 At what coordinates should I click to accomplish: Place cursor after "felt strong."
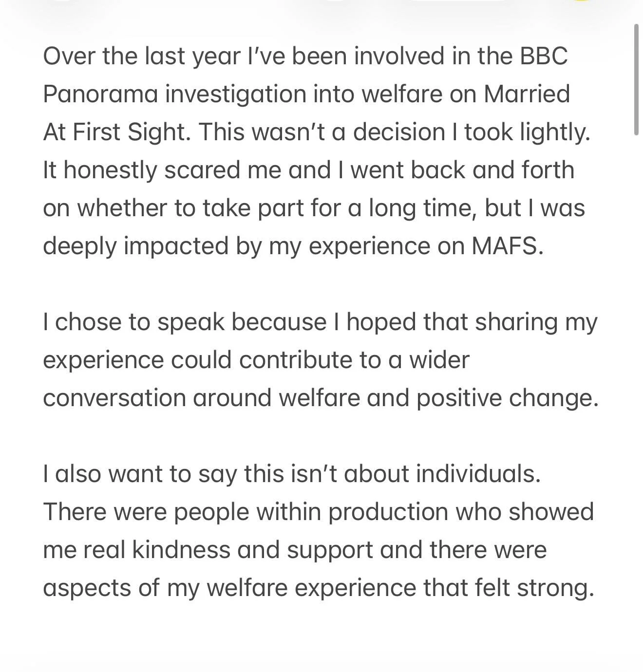click(x=595, y=588)
